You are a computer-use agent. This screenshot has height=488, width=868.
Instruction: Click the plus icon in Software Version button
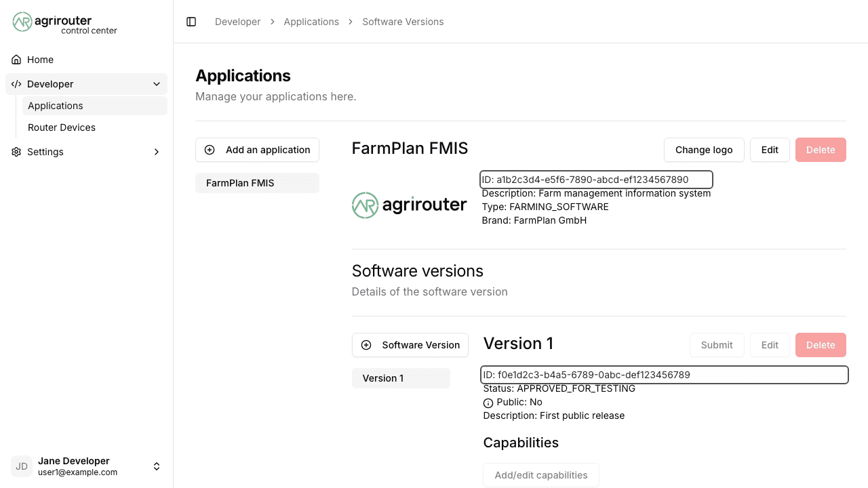point(366,345)
